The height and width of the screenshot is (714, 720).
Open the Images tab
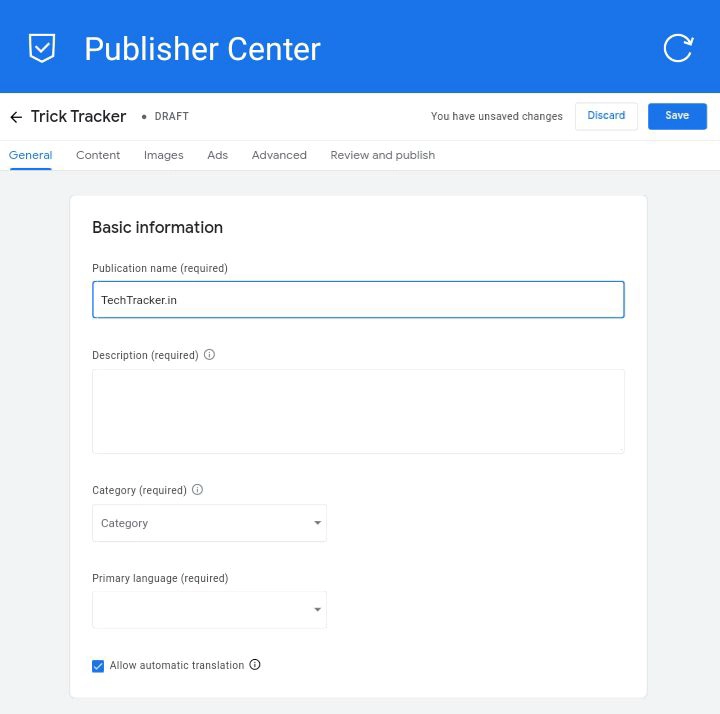coord(163,155)
